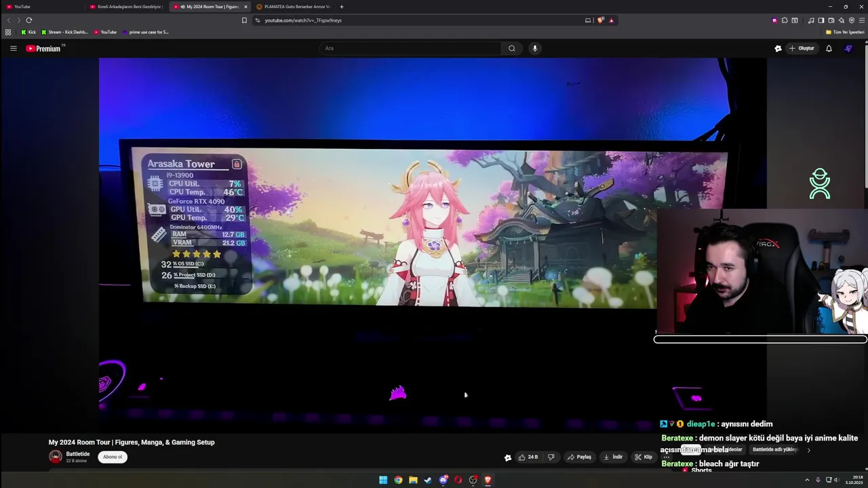868x488 pixels.
Task: Click the chips row next arrow chevron
Action: click(808, 450)
